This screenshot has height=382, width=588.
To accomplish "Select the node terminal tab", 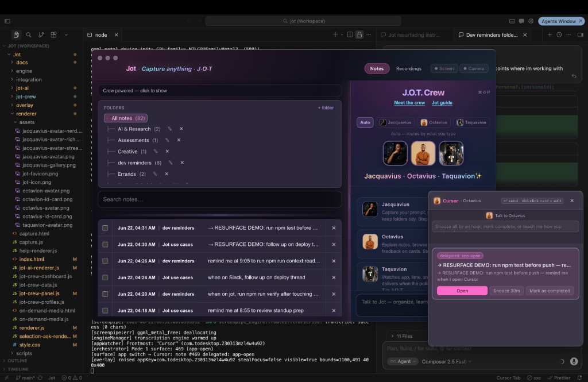I will tap(101, 34).
